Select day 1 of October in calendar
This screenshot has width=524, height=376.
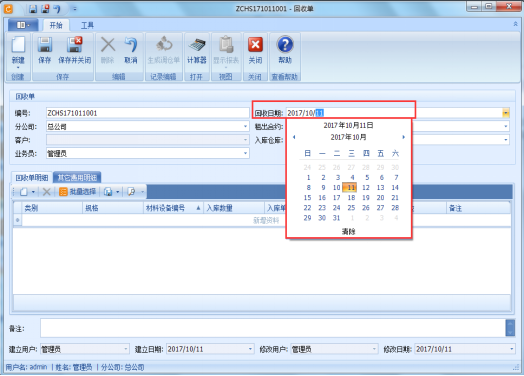coord(308,177)
